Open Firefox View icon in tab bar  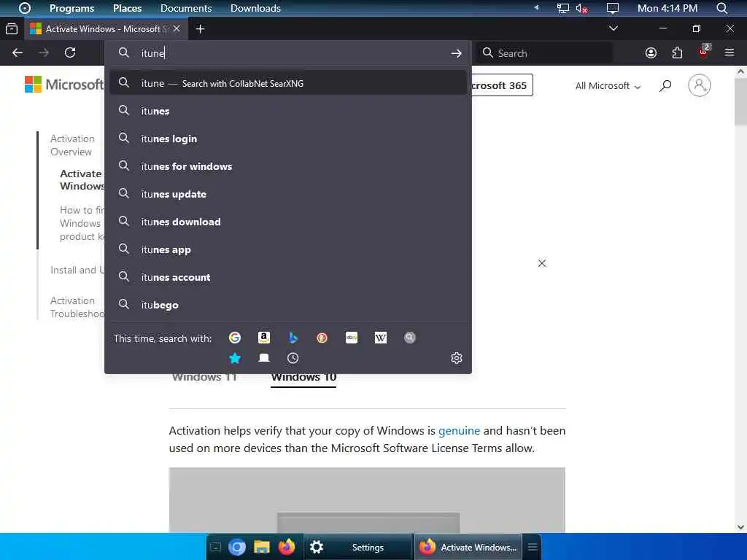coord(12,29)
